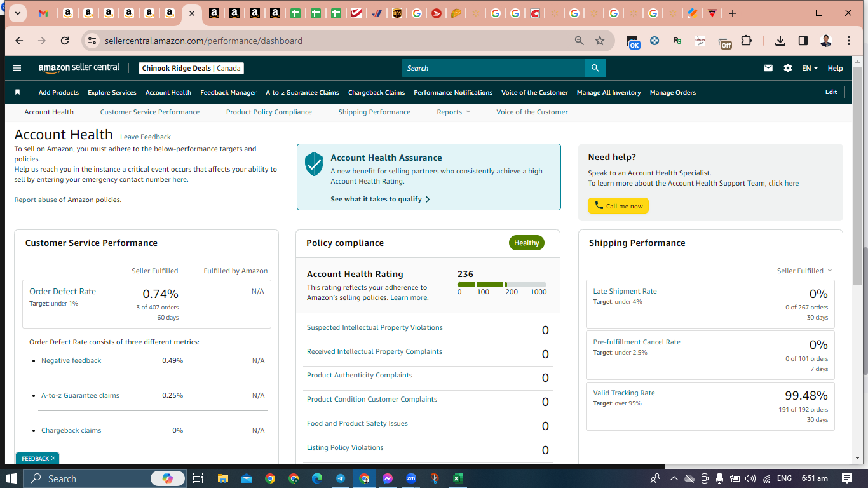Switch to the Gmail browser tab
The height and width of the screenshot is (488, 868).
click(43, 13)
